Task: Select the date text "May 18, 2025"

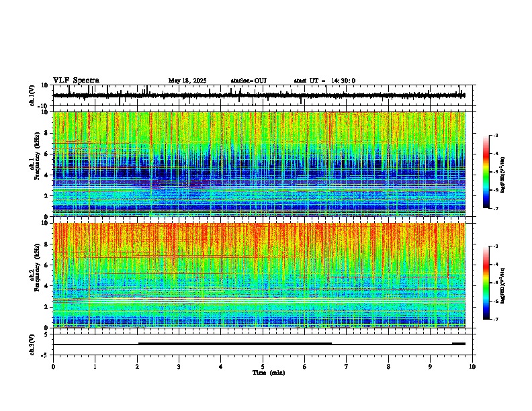Action: click(187, 81)
